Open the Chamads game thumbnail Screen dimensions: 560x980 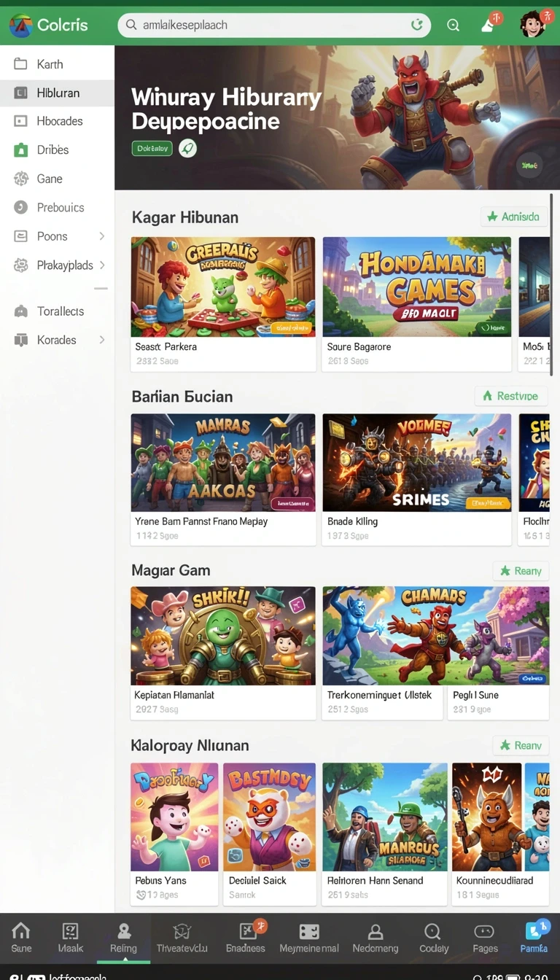click(x=436, y=636)
